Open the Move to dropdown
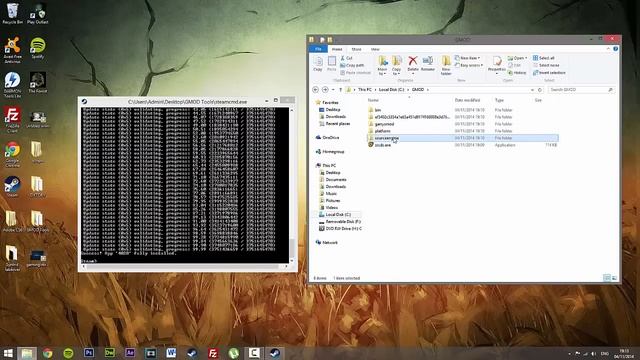The width and height of the screenshot is (640, 360). 382,66
